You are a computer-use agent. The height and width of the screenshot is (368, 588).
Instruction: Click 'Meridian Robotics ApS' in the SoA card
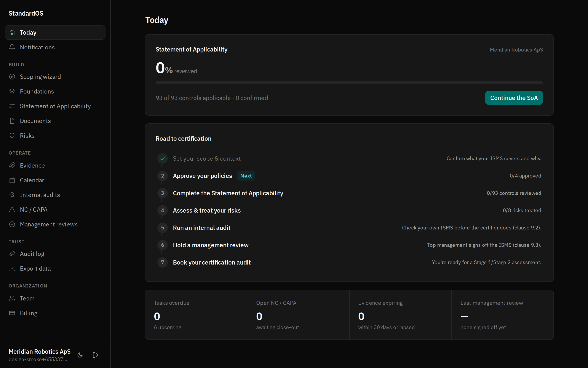click(x=516, y=50)
